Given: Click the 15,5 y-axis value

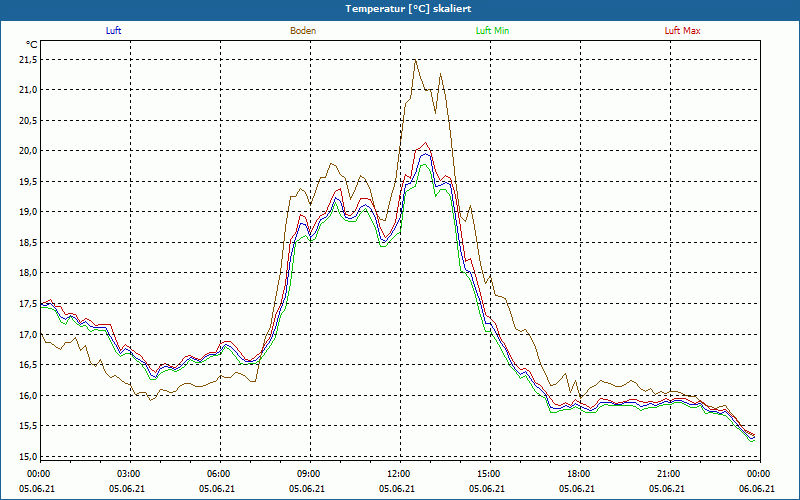Looking at the screenshot, I should click(x=28, y=426).
